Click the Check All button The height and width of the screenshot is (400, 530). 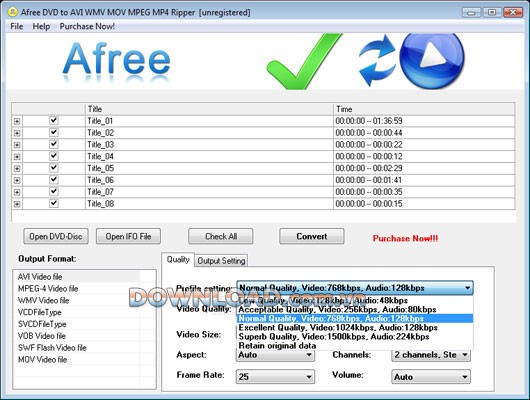tap(221, 236)
